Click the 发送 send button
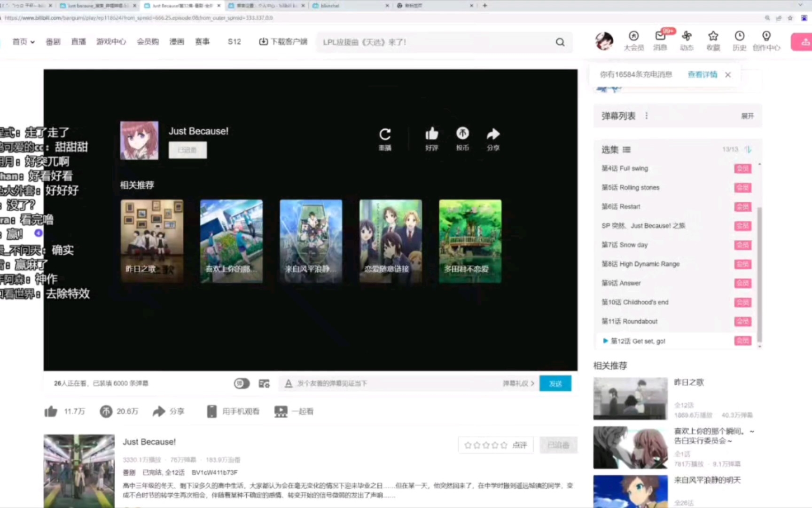 (x=555, y=383)
